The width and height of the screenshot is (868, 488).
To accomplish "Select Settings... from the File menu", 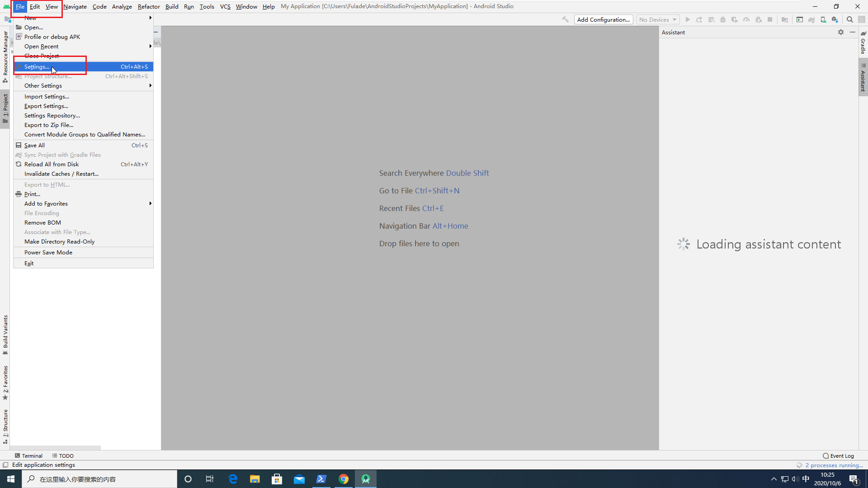I will [x=37, y=66].
